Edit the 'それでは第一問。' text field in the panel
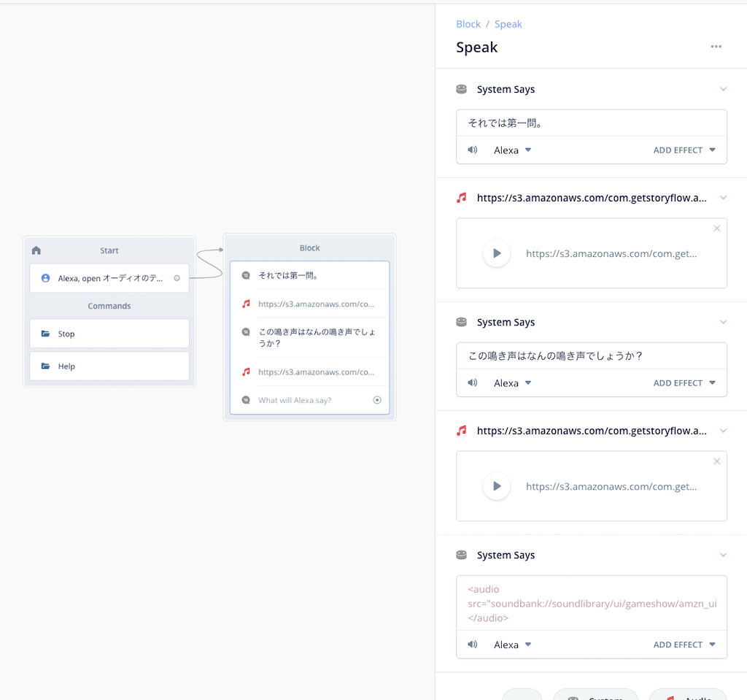Image resolution: width=747 pixels, height=700 pixels. pyautogui.click(x=591, y=123)
